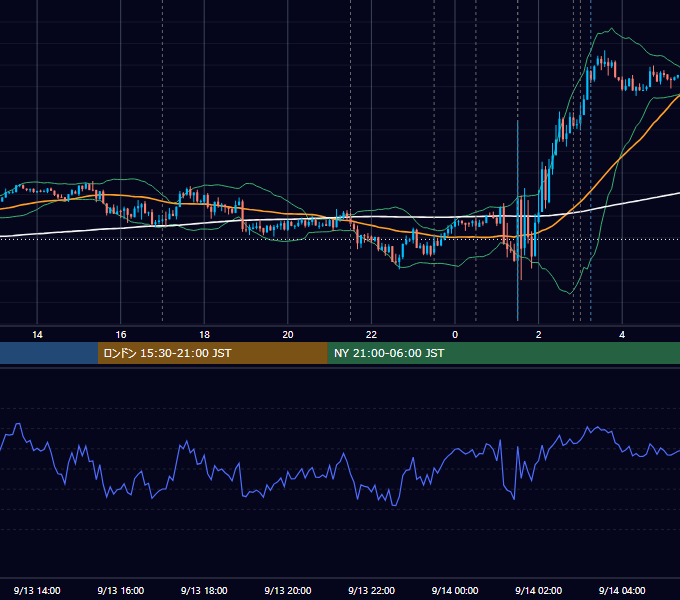Click the hour label 4 on the price chart axis
Screen dimensions: 680x600
(622, 335)
